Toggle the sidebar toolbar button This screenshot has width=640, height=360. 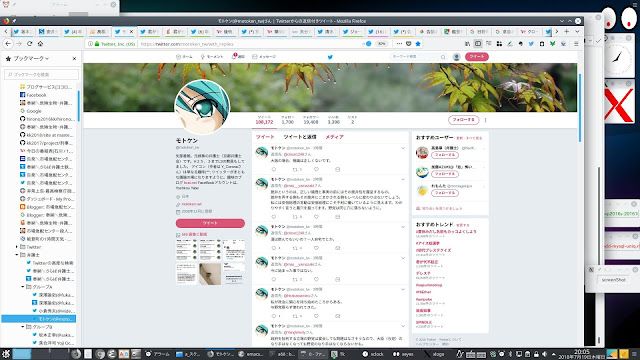point(478,44)
